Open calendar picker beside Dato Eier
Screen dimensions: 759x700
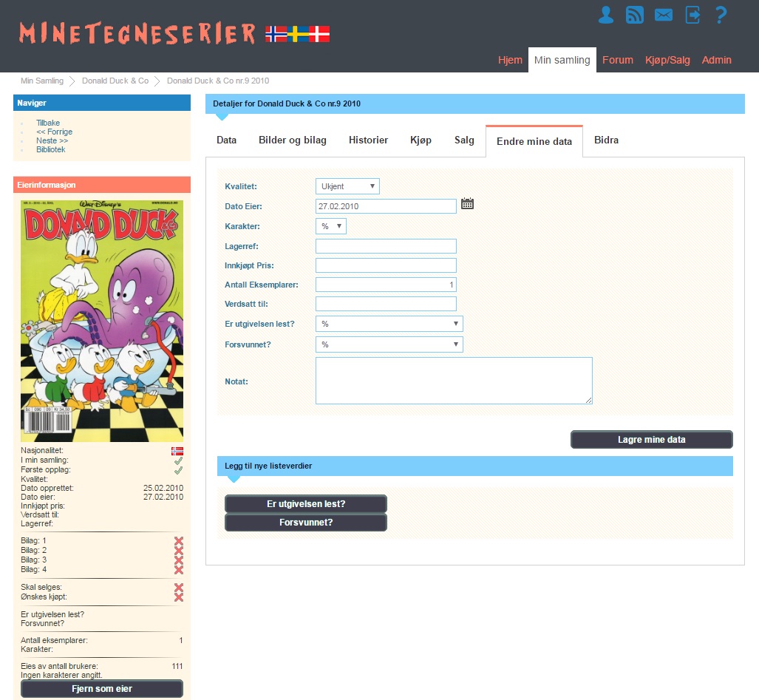[467, 204]
